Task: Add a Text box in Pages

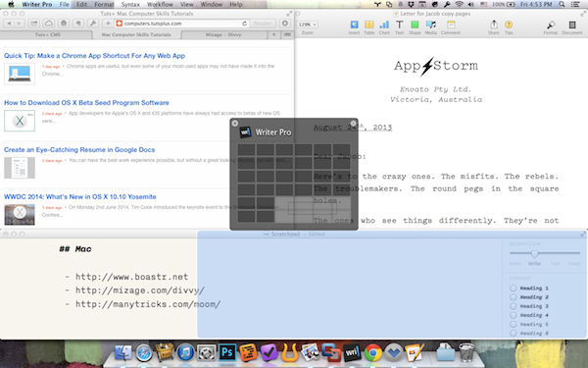Action: 400,25
